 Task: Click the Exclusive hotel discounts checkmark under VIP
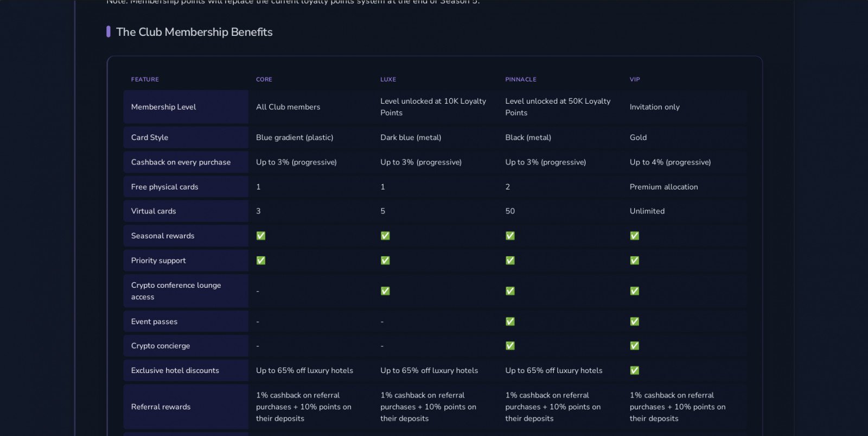click(635, 370)
